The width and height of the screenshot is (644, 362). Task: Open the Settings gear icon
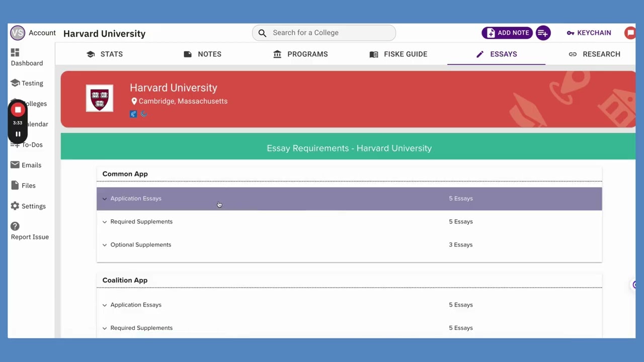point(15,206)
